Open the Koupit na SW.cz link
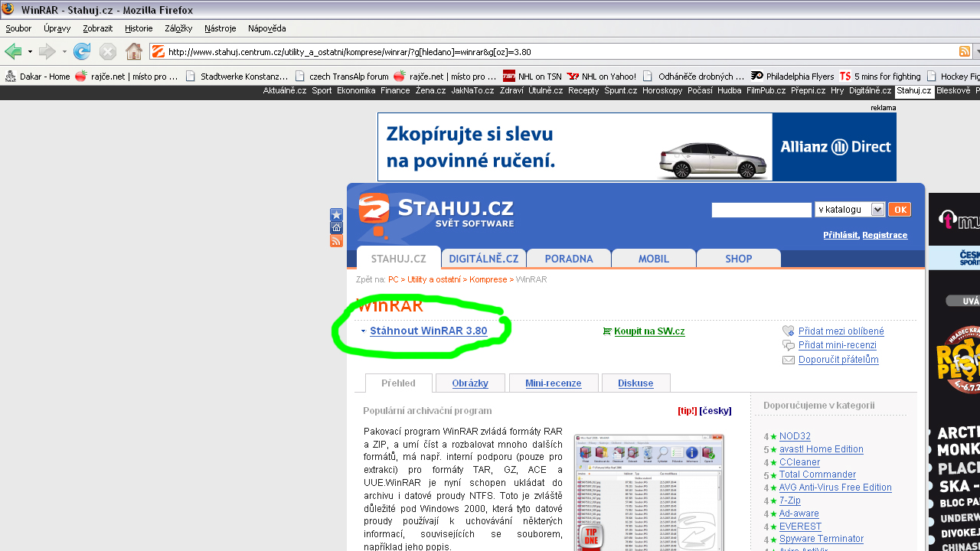 648,331
